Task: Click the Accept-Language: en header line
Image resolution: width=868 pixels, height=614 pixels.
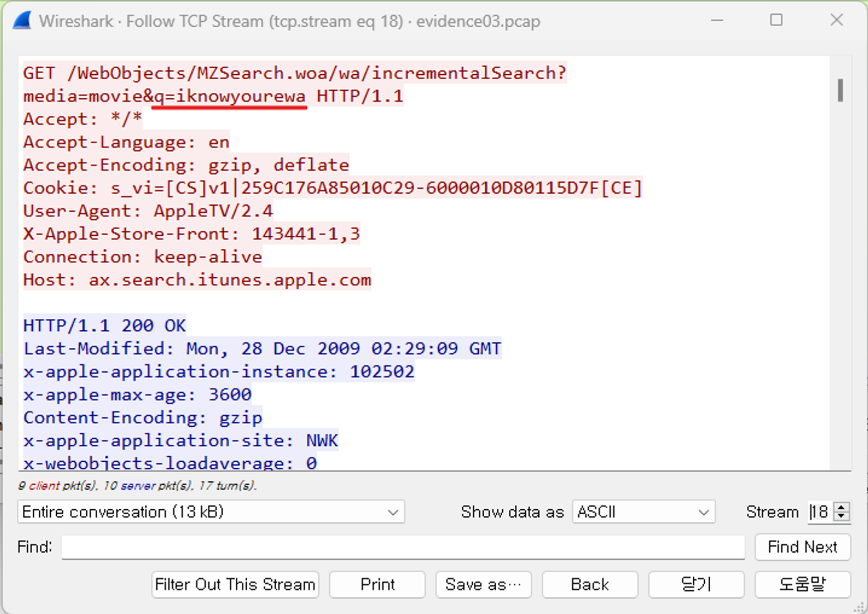Action: point(126,142)
